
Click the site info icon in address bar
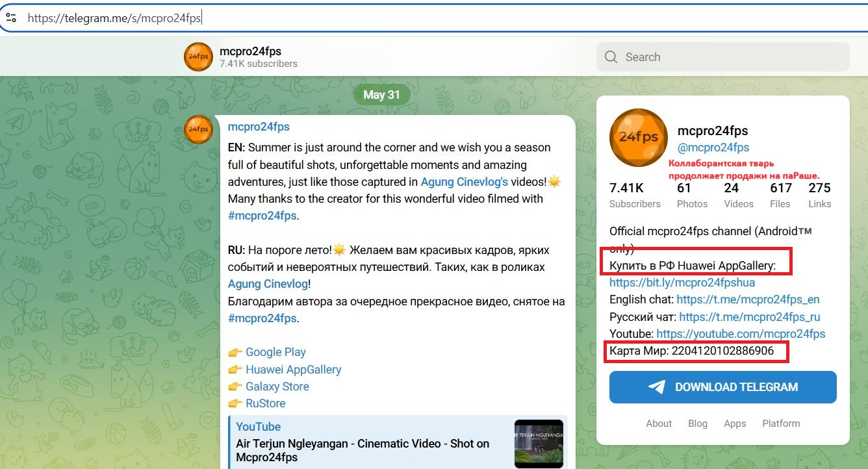[11, 18]
